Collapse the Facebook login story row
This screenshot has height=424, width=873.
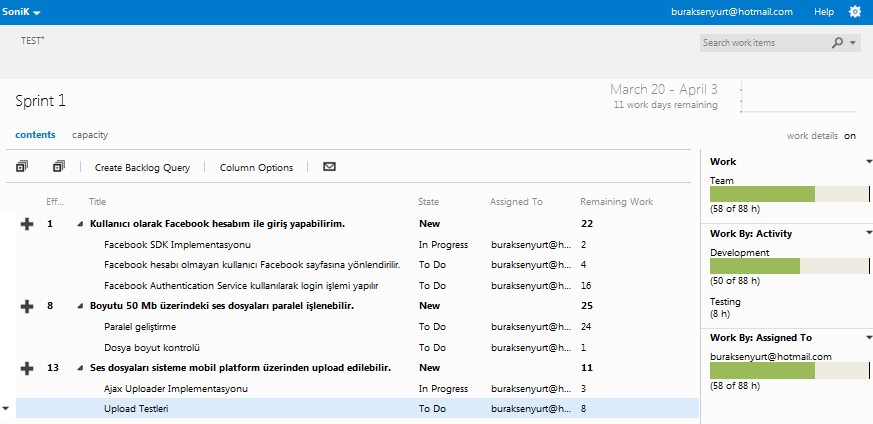click(x=80, y=224)
